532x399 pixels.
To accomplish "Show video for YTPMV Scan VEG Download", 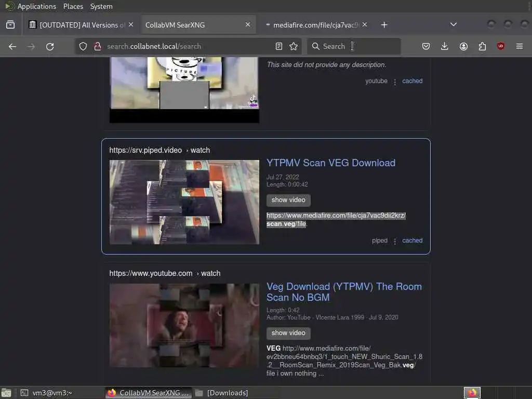I will [288, 200].
